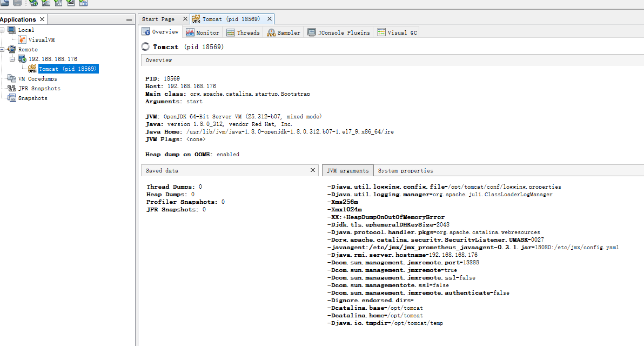Click the Sampler tab stopwatch icon
Screen dimensions: 644x346
tap(271, 32)
